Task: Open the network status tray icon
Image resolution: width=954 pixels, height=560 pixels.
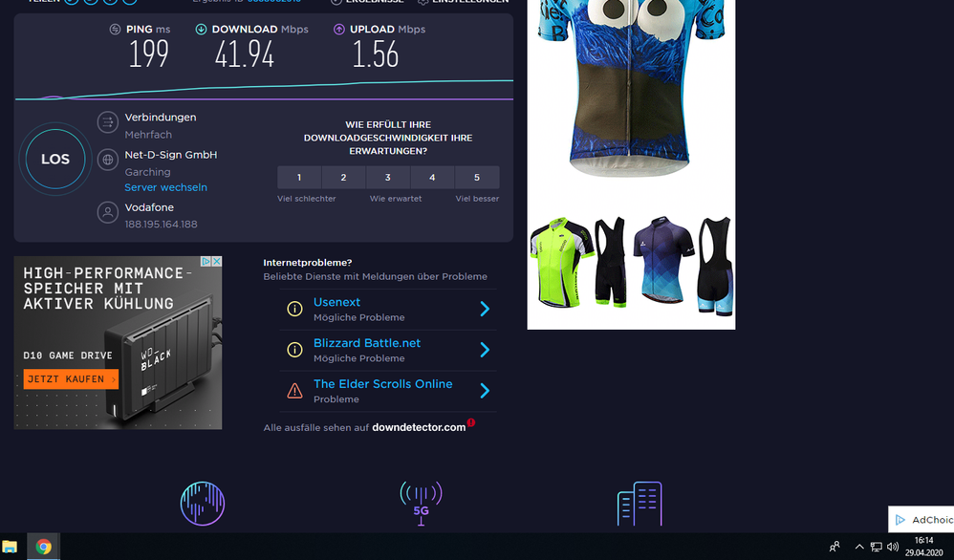Action: tap(877, 547)
